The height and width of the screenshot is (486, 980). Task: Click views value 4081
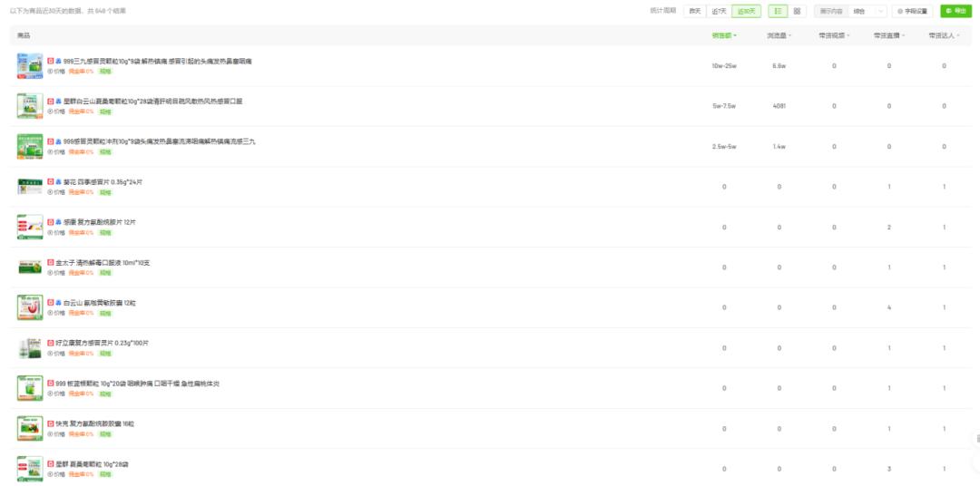779,106
